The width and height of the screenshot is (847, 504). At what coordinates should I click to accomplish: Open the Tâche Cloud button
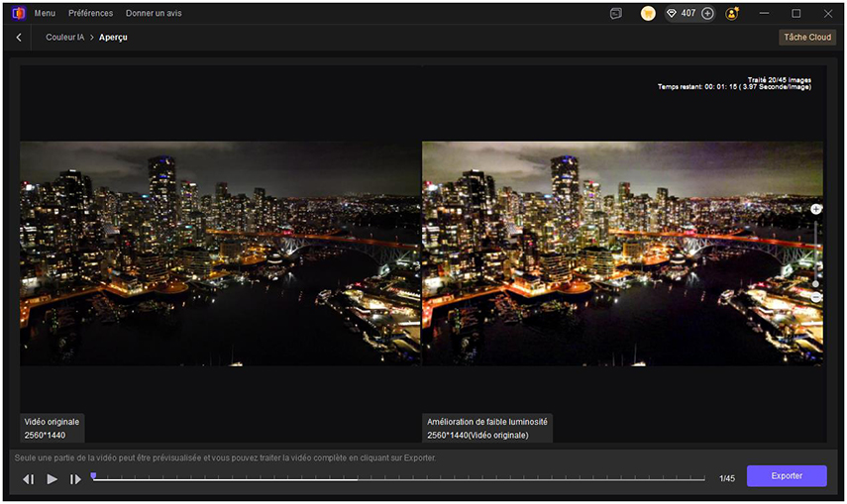[807, 37]
